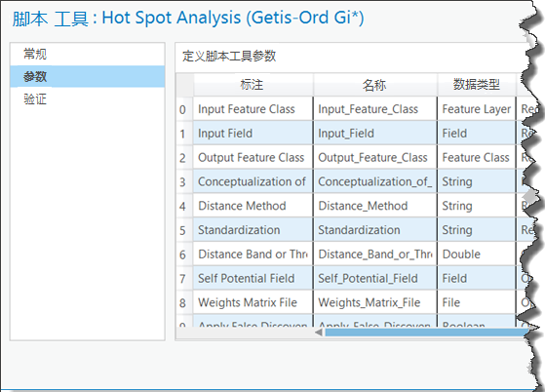Open the Double data type cell
This screenshot has height=392, width=545.
click(x=477, y=255)
